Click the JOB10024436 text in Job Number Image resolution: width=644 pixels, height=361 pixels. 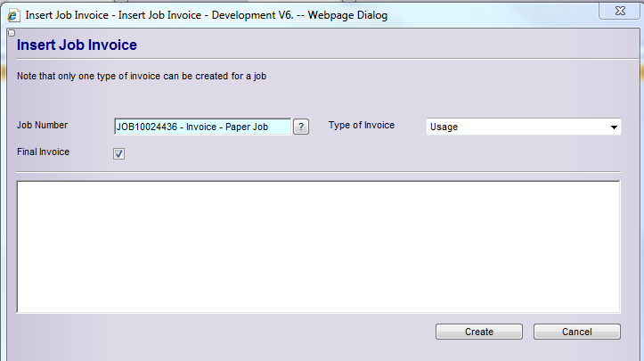pos(148,127)
